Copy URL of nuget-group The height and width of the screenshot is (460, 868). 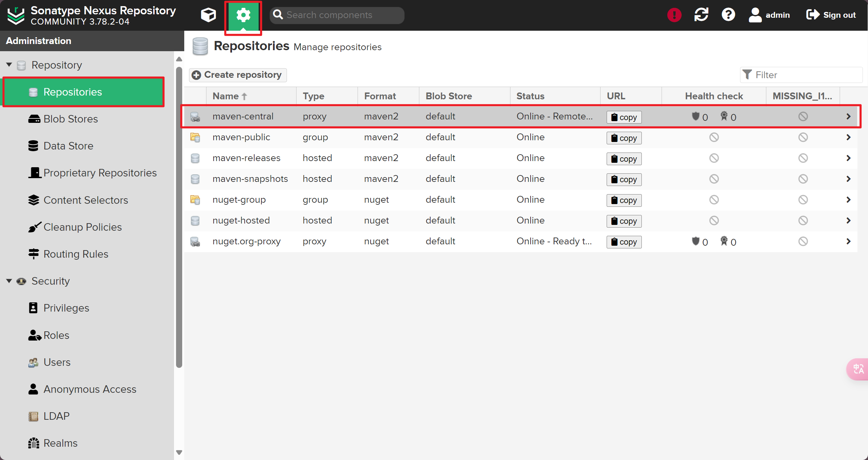click(x=624, y=200)
